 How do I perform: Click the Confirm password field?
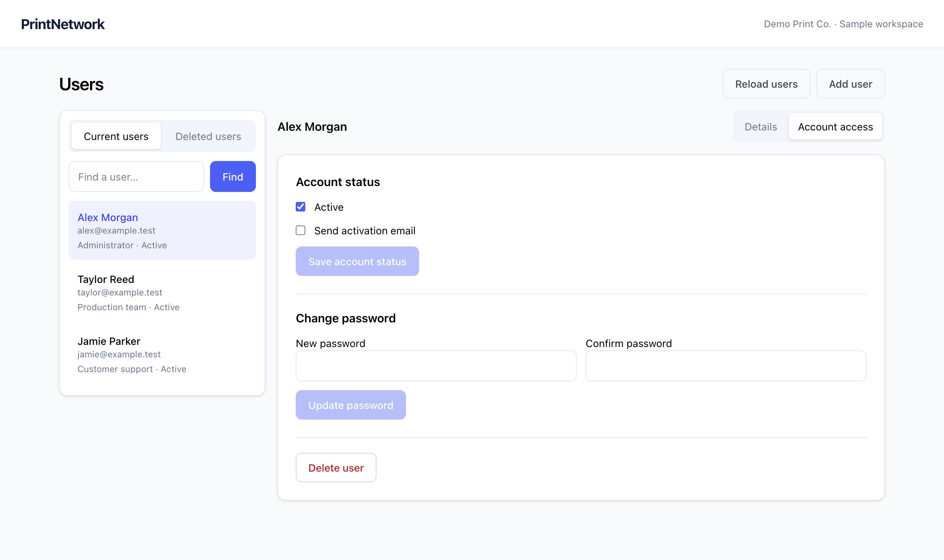pos(726,366)
